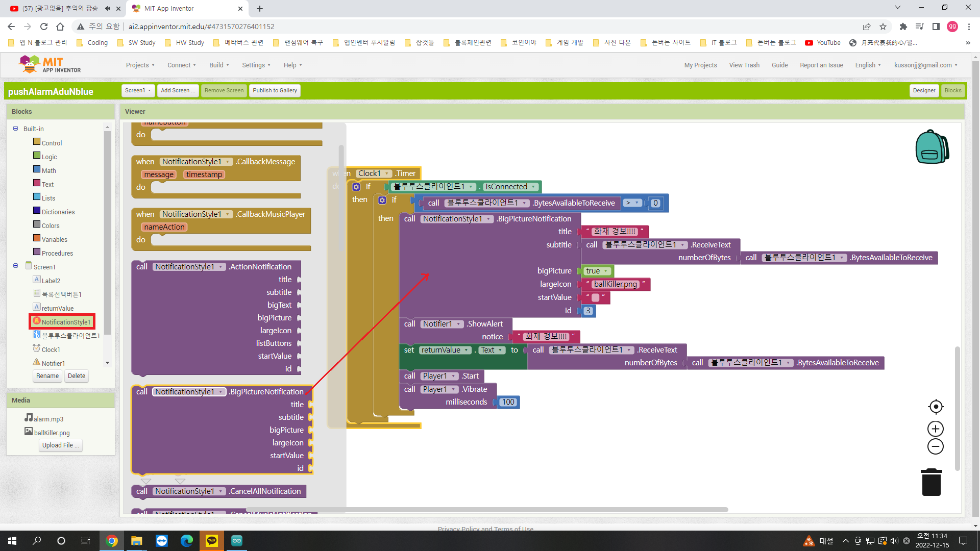Open the backpack icon in workspace
Viewport: 980px width, 551px height.
coord(932,147)
